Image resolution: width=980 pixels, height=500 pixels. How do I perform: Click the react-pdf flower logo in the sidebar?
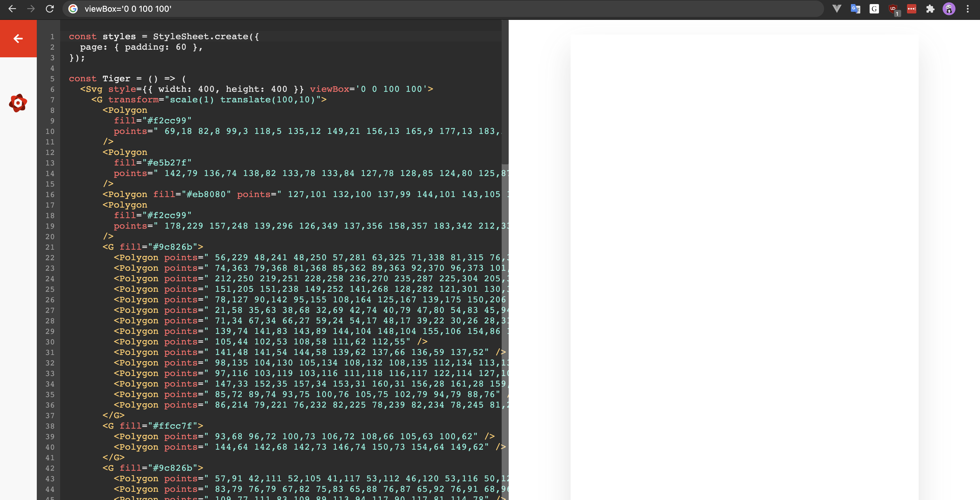pyautogui.click(x=18, y=103)
